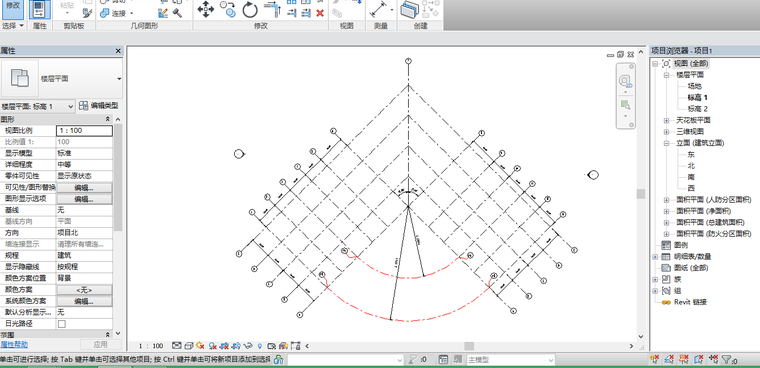Screen dimensions: 760x368
Task: Open the 楼层平面: 标高 1 instance dropdown
Action: (x=38, y=106)
